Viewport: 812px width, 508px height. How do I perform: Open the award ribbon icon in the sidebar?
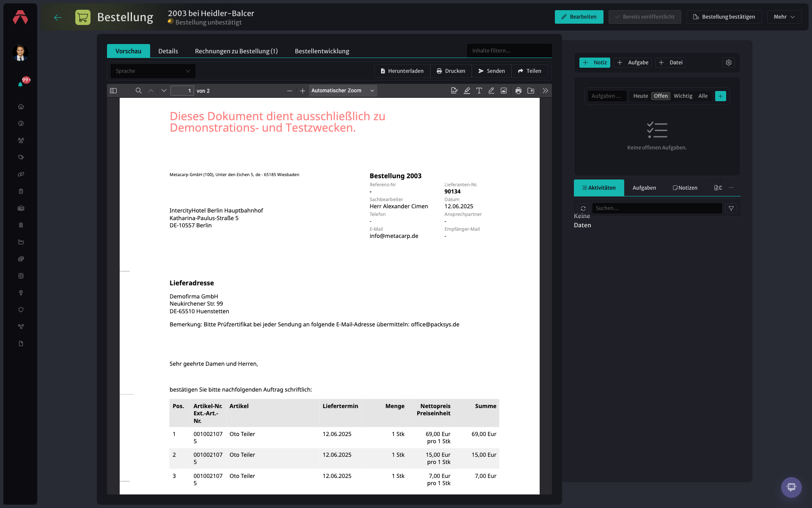pyautogui.click(x=21, y=225)
